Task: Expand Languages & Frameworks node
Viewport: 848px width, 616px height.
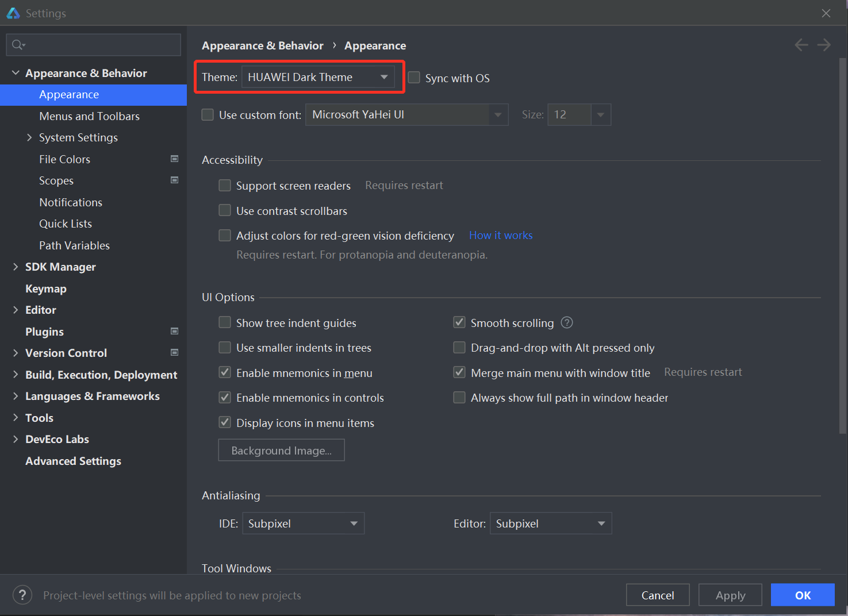Action: pos(16,396)
